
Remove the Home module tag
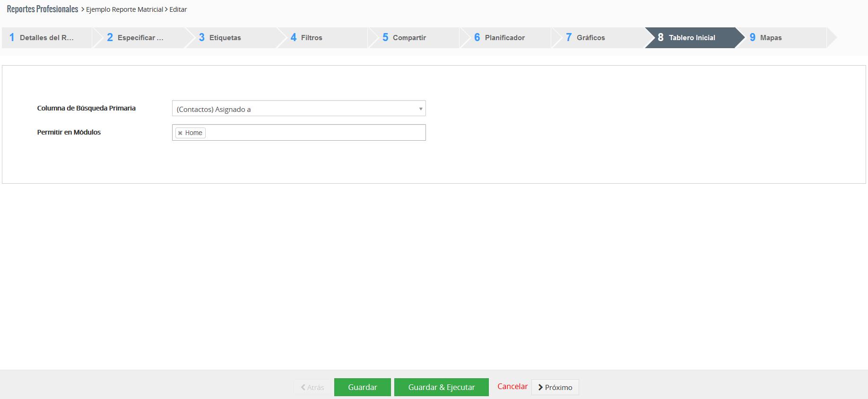coord(180,133)
